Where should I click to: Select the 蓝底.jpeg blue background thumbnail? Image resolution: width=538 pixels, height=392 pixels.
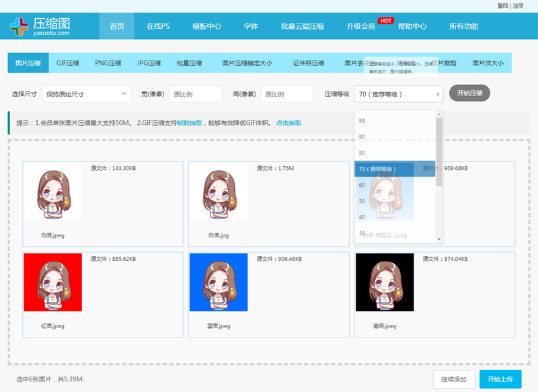click(219, 282)
